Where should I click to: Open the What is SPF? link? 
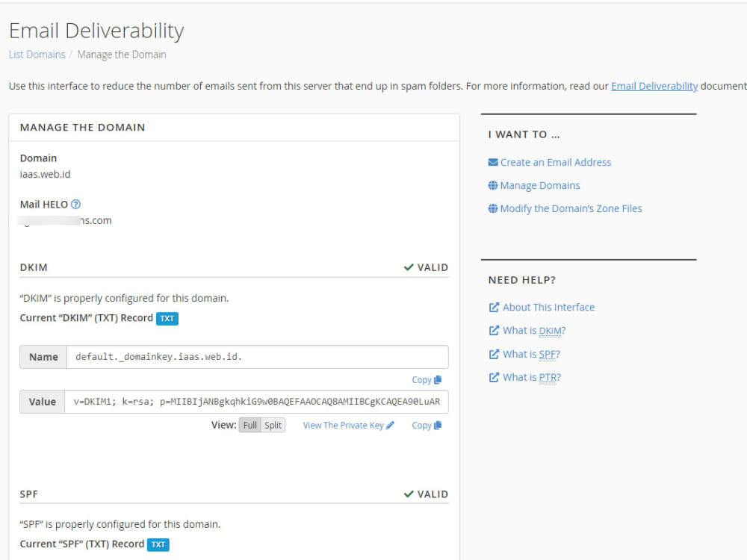pyautogui.click(x=531, y=354)
